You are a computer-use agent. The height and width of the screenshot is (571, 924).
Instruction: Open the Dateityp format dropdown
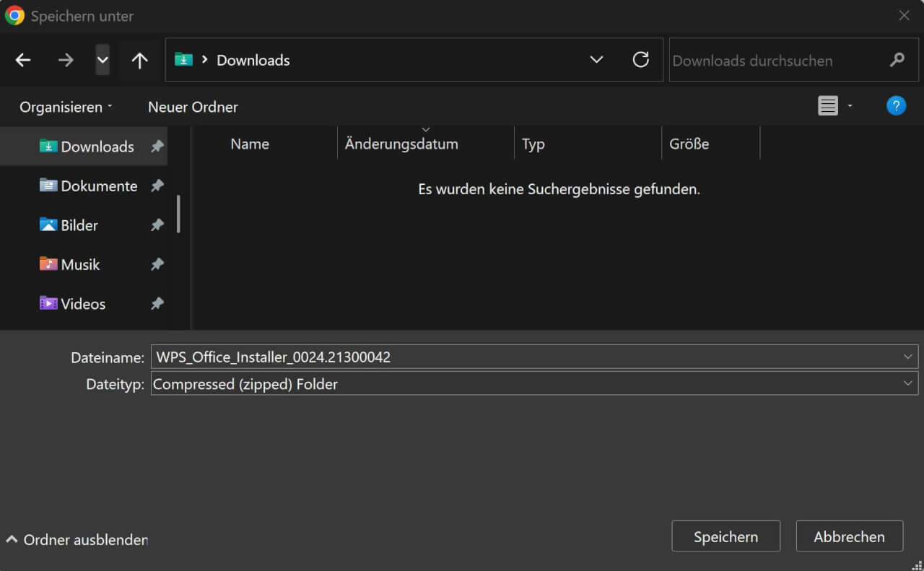click(x=908, y=383)
